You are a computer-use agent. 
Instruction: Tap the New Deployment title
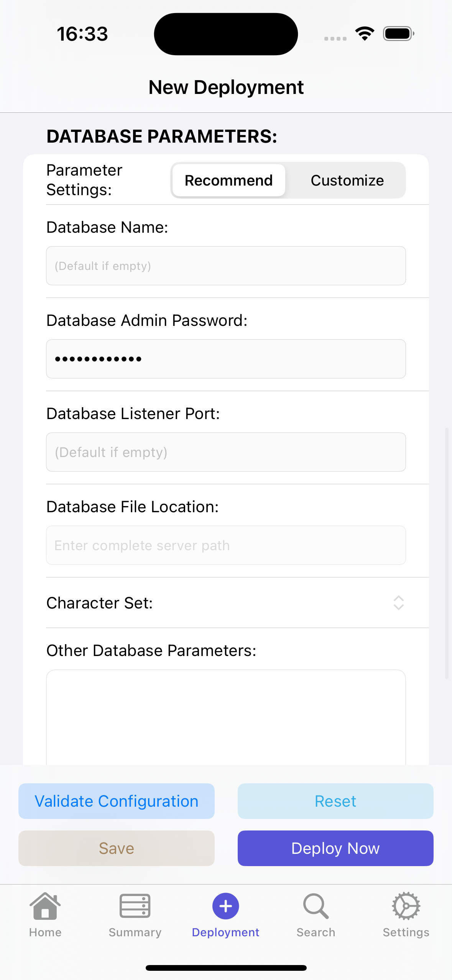tap(226, 87)
